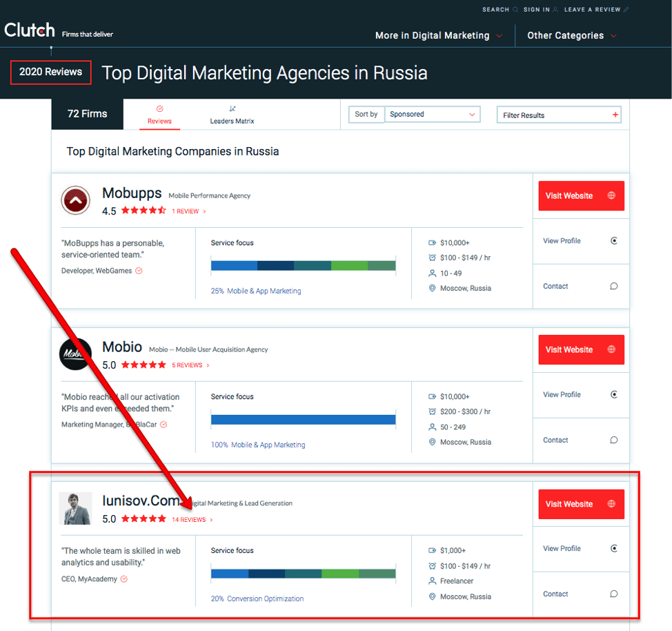Contact Iunisov.Com

[581, 594]
